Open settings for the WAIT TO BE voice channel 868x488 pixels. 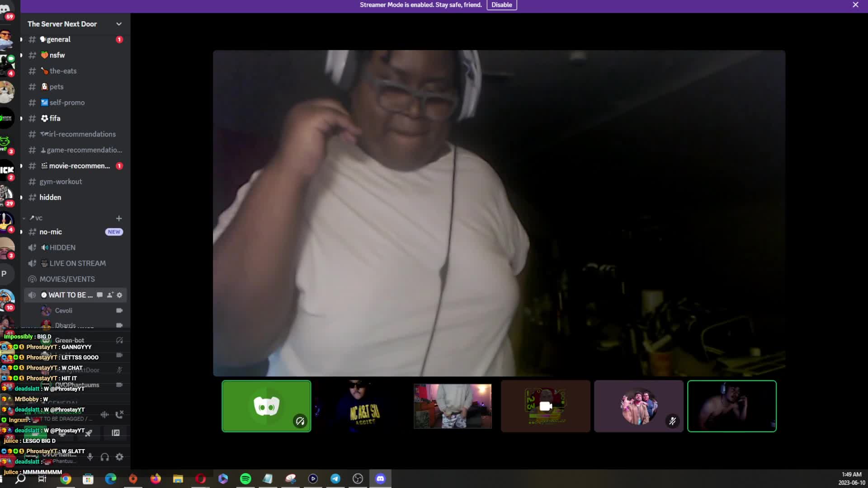tap(119, 295)
